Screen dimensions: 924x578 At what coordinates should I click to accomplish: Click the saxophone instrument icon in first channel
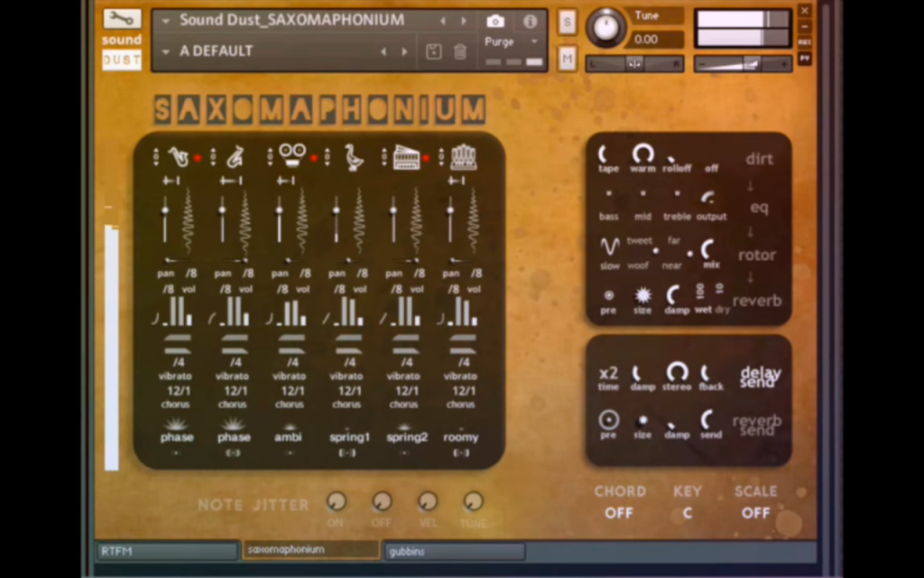[178, 157]
